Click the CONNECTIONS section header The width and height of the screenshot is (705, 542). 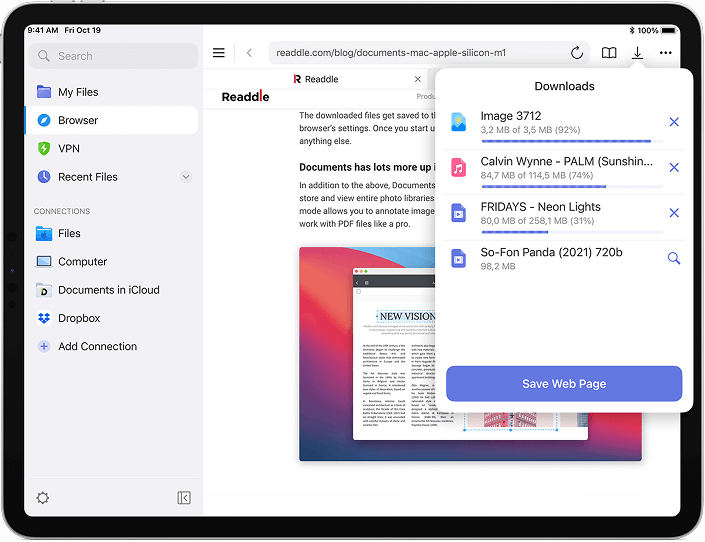(62, 211)
